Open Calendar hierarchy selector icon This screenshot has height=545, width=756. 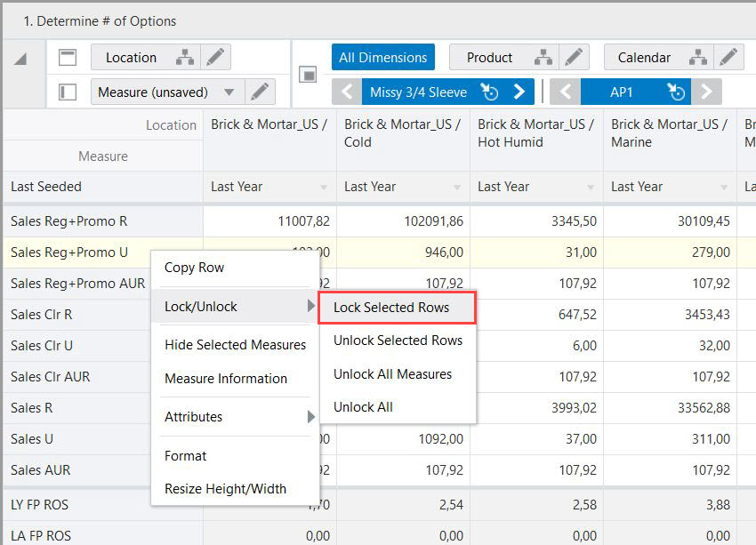coord(698,57)
